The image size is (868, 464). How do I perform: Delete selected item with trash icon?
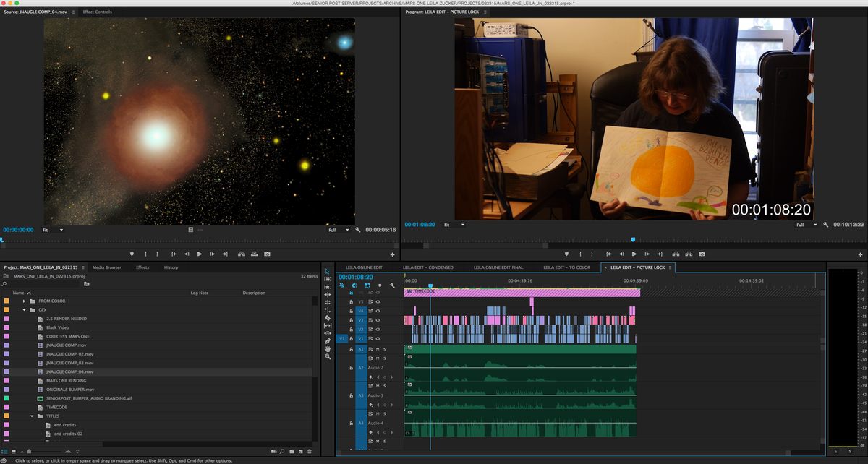310,451
